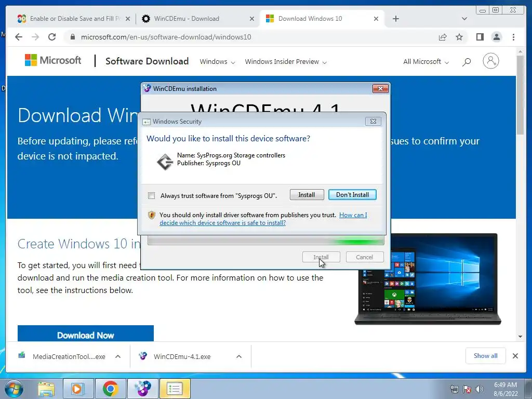Click the WinCDEmu installation progress bar
532x399 pixels.
pos(266,241)
